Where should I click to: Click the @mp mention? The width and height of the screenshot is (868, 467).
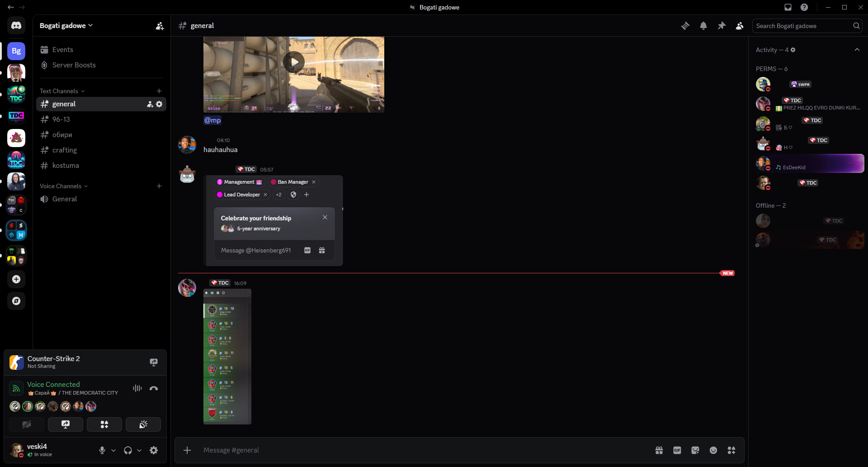coord(212,120)
